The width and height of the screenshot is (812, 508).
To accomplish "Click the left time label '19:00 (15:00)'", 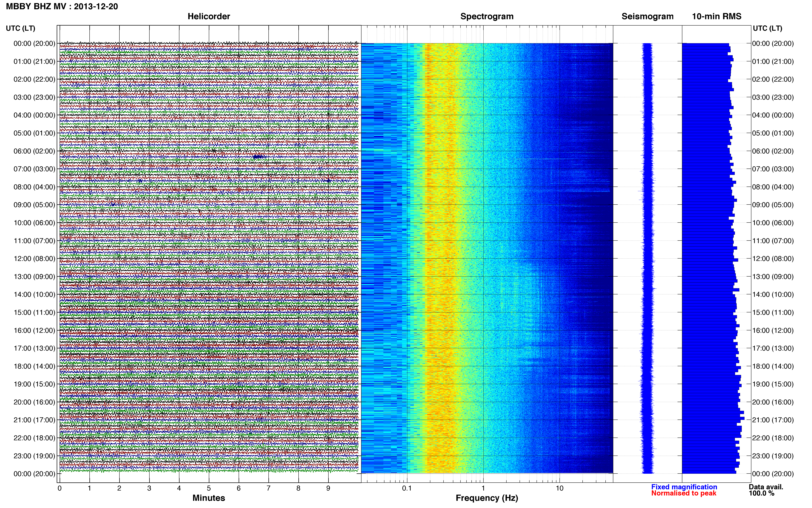I will [x=34, y=384].
